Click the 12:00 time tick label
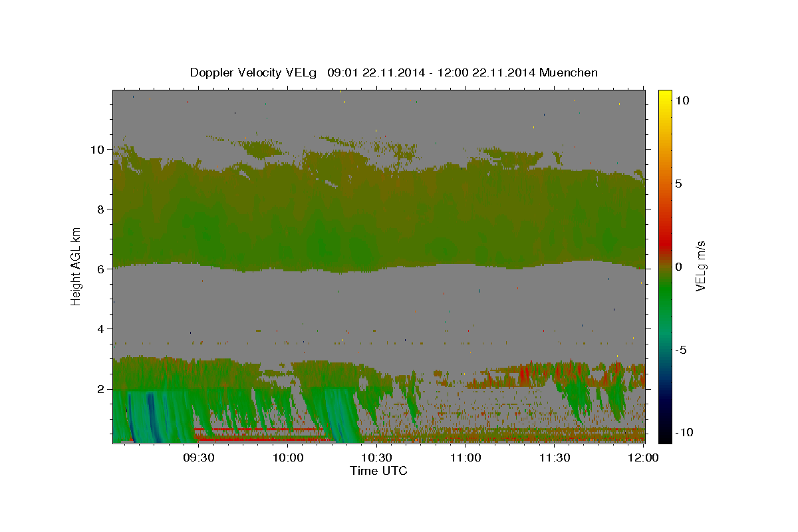This screenshot has width=798, height=532. (x=643, y=458)
